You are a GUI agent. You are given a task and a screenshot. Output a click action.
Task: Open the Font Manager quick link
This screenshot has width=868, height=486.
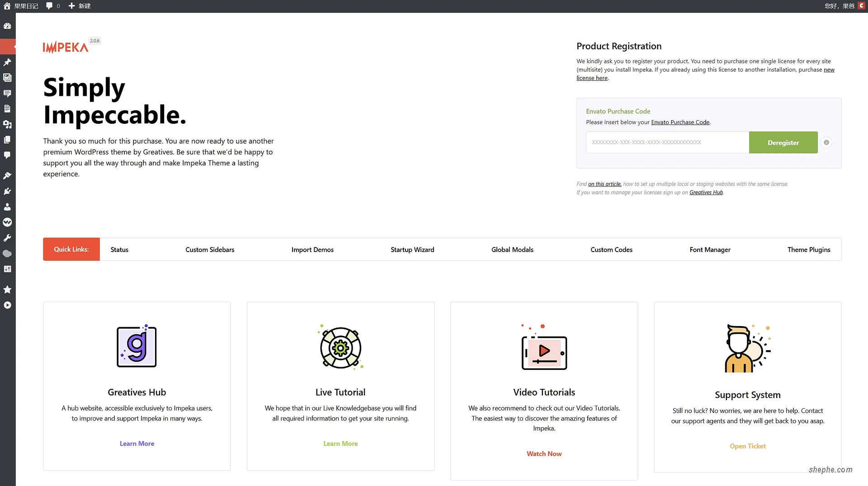[x=710, y=249]
